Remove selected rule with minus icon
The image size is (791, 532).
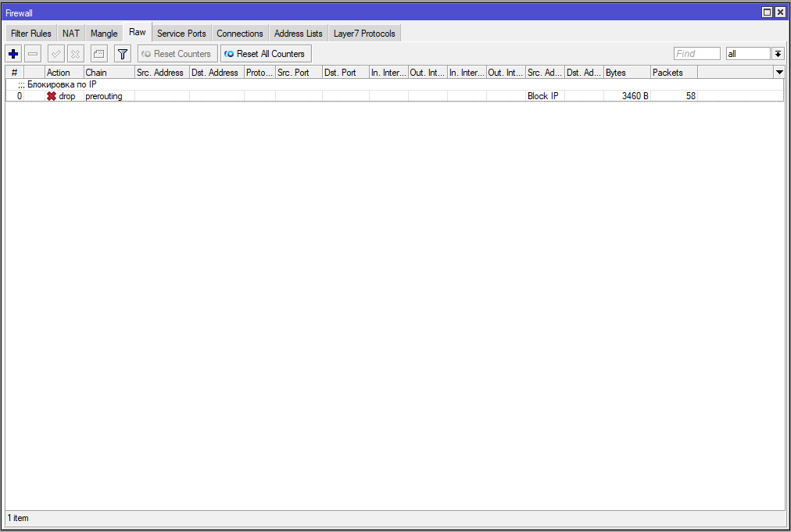[33, 53]
